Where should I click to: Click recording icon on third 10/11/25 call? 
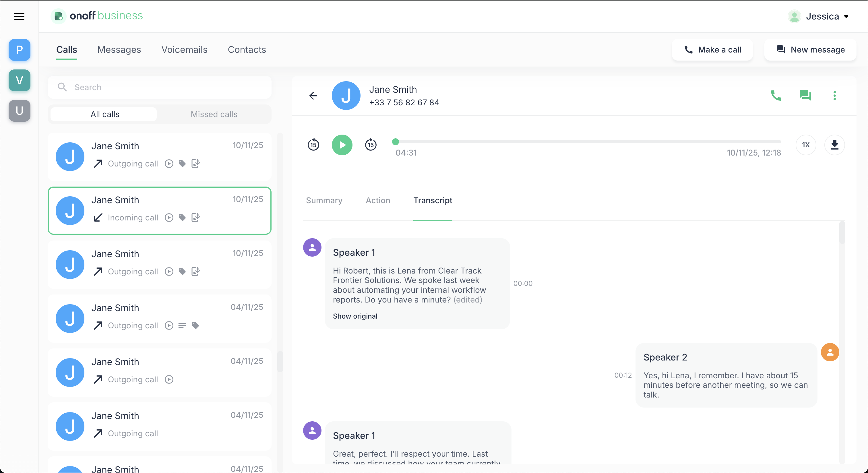pyautogui.click(x=169, y=272)
